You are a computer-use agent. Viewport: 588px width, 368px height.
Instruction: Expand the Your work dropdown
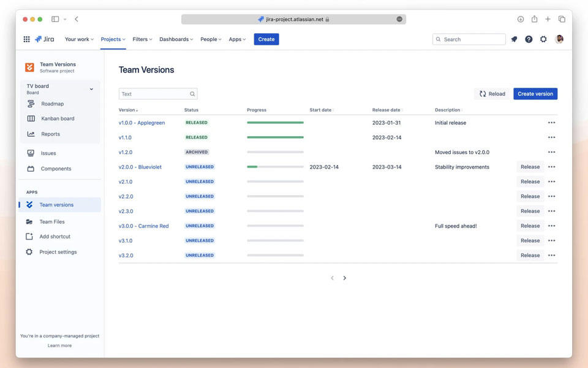[x=79, y=39]
